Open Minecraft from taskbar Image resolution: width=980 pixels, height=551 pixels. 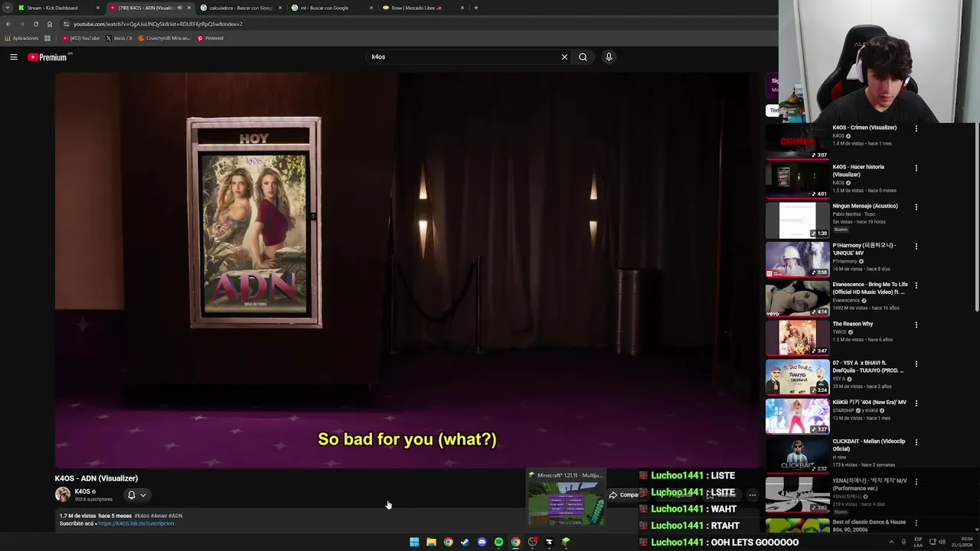click(x=566, y=542)
